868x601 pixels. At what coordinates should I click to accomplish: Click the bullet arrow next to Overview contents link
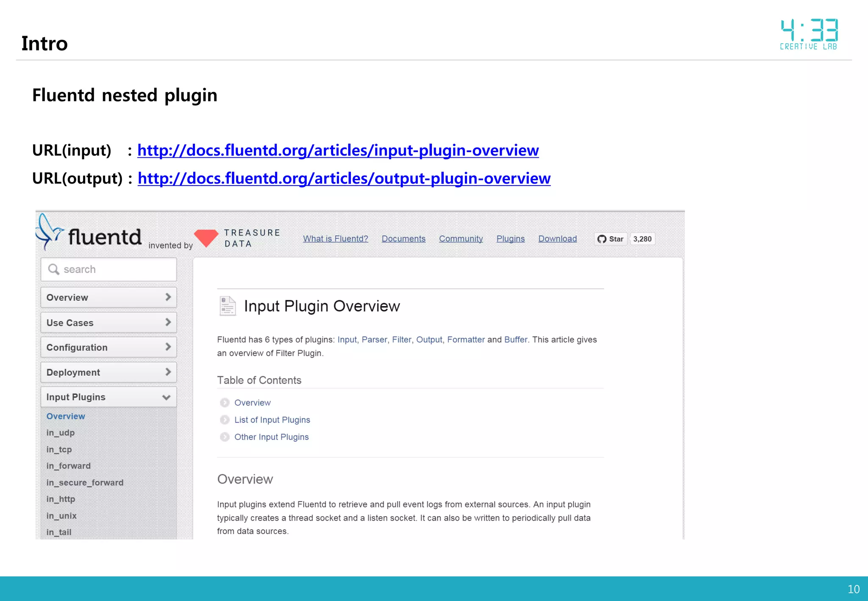coord(225,403)
